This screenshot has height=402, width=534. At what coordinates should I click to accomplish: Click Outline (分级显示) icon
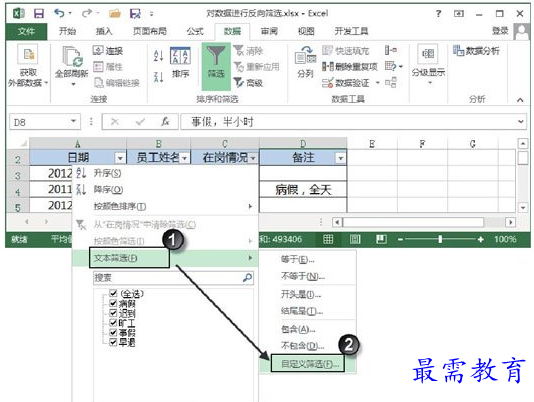tap(428, 65)
